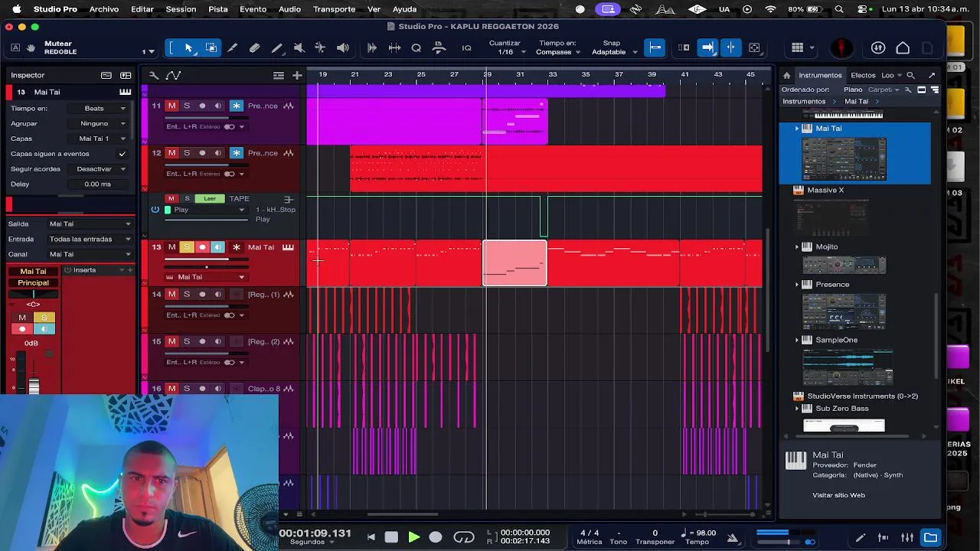Toggle snap to grid button
This screenshot has height=551, width=980.
[655, 47]
